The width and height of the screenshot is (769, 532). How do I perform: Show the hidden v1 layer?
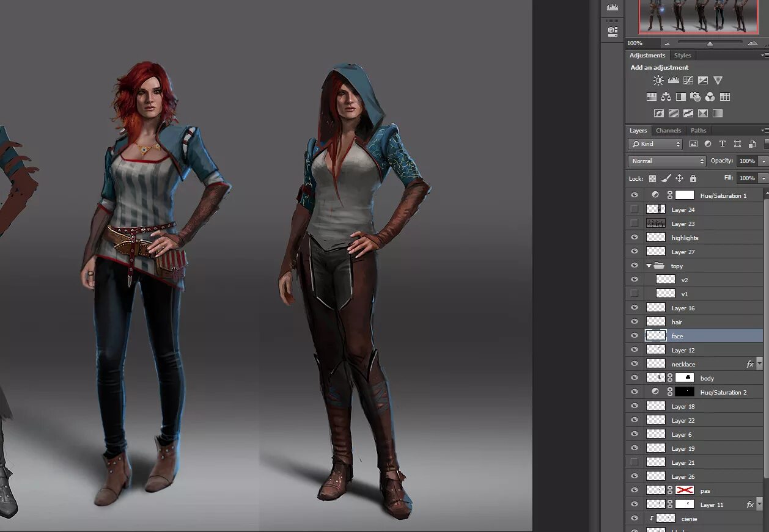tap(635, 294)
